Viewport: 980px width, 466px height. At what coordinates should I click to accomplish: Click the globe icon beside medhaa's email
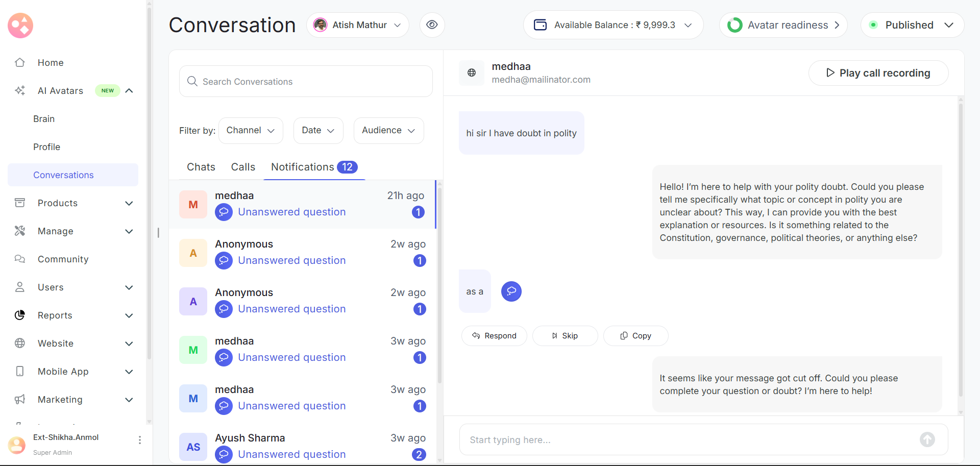(472, 73)
